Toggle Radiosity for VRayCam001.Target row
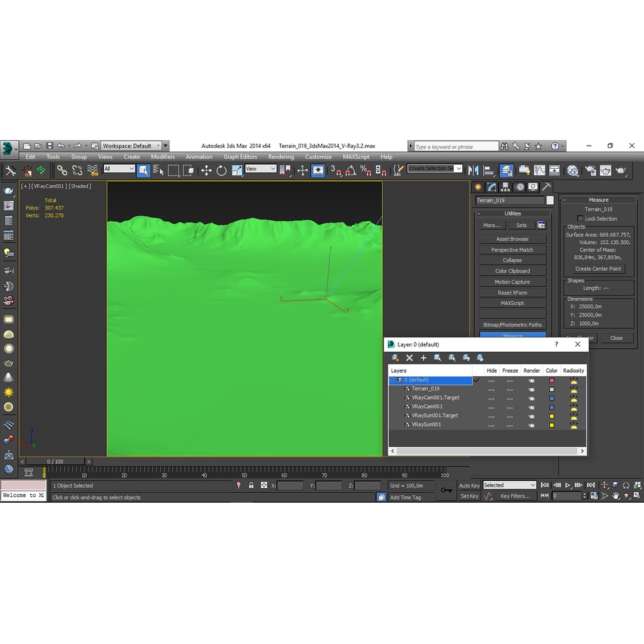 [x=574, y=398]
